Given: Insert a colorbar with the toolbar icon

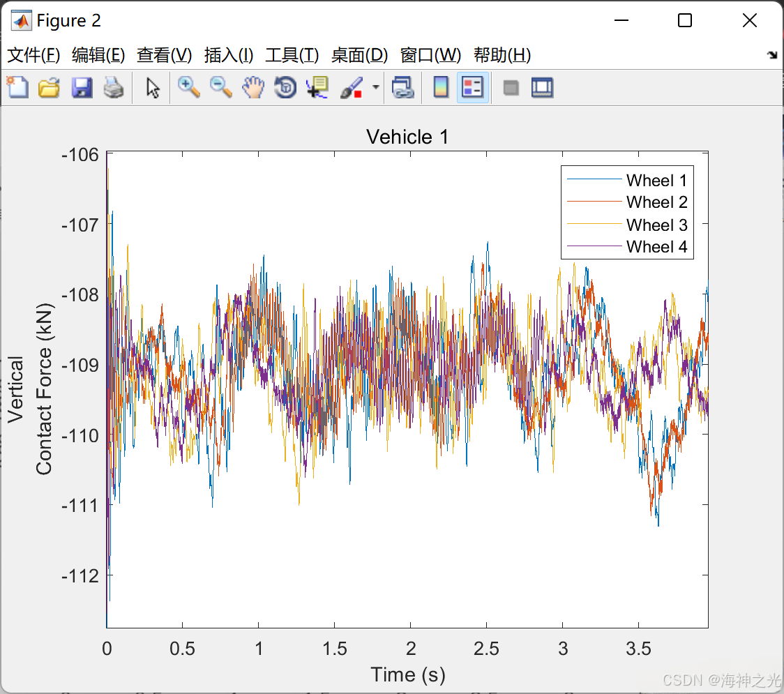Looking at the screenshot, I should click(441, 87).
